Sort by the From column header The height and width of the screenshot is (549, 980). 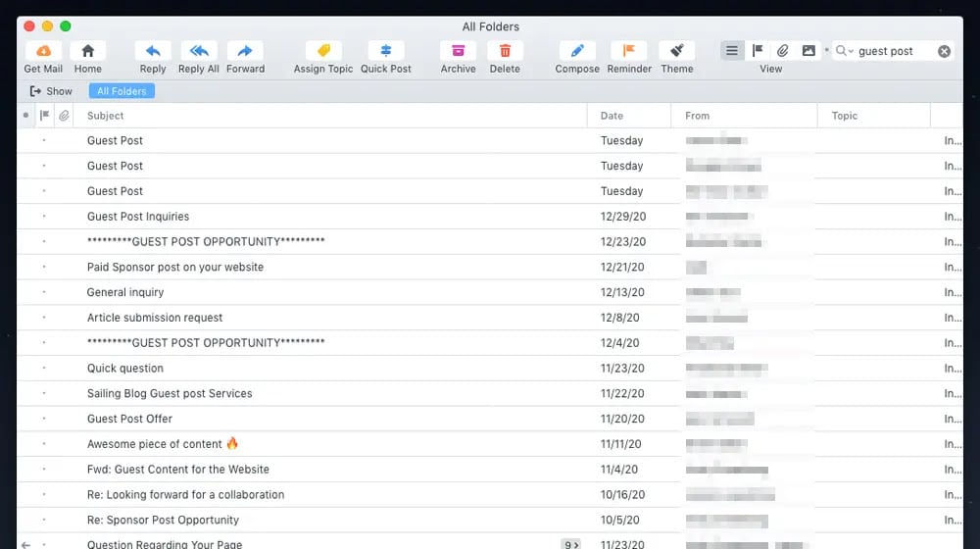point(744,116)
